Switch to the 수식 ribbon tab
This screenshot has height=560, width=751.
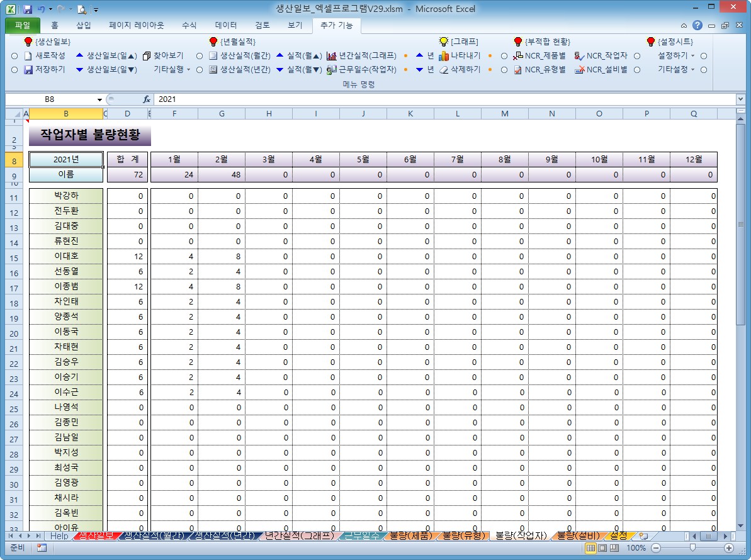point(189,25)
